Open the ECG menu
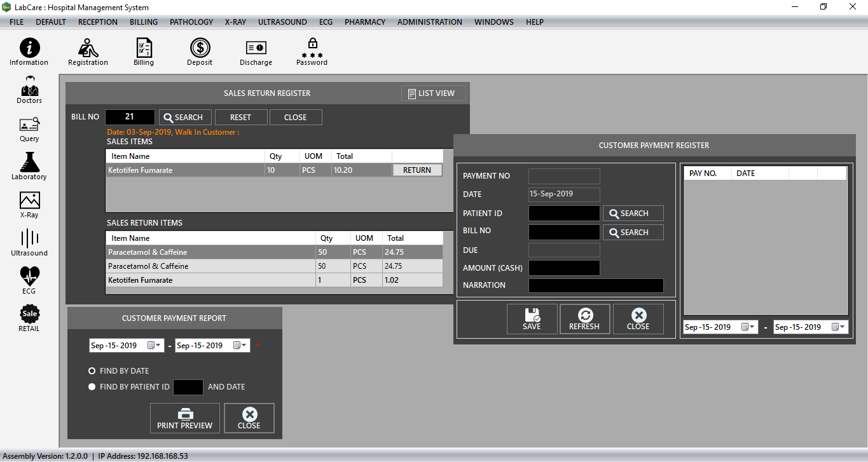Screen dimensions: 868x462 pos(326,22)
